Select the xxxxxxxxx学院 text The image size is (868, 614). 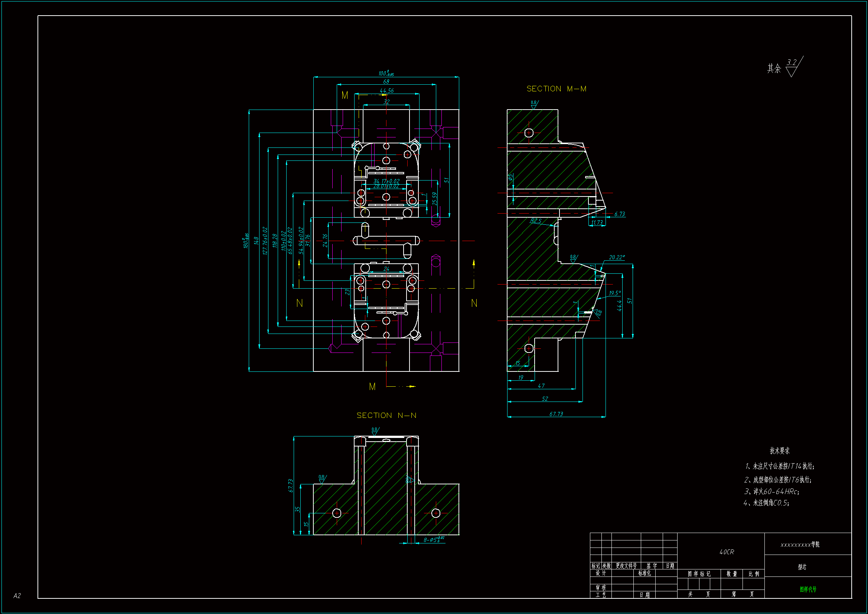800,545
